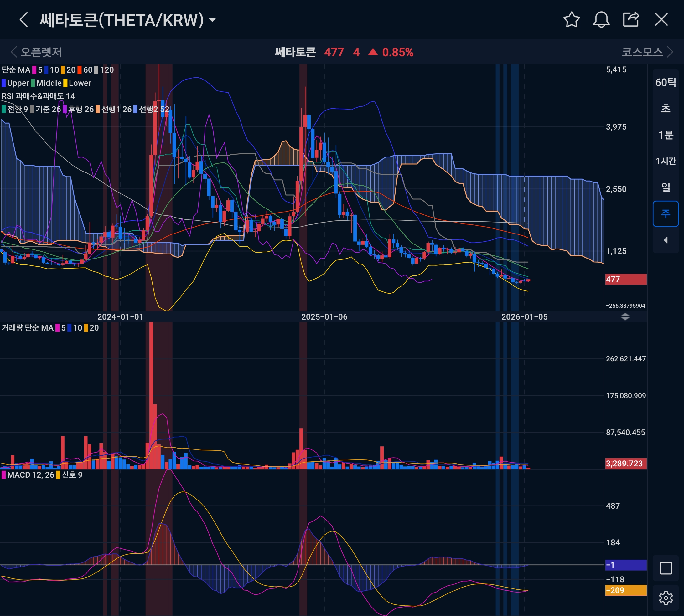Open price alert bell icon
This screenshot has height=616, width=684.
(x=601, y=20)
